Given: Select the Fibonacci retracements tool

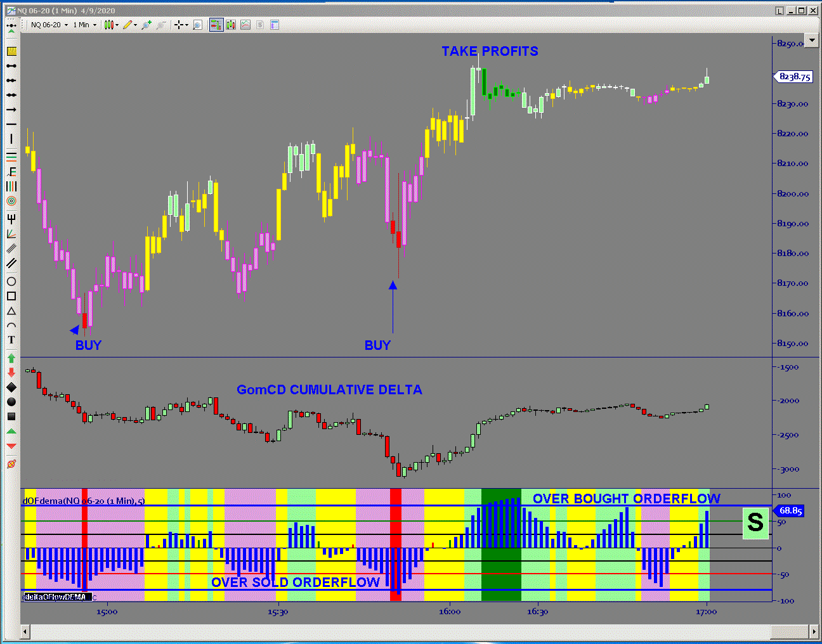Looking at the screenshot, I should point(11,156).
